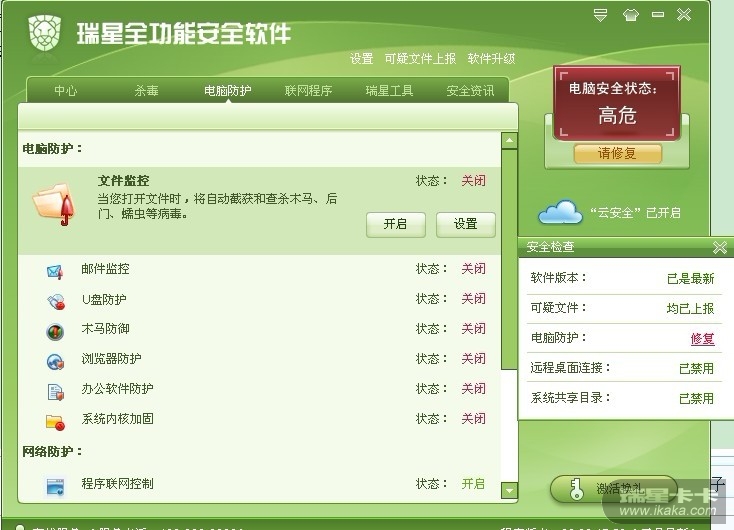
Task: Select the 电脑防护 tab
Action: pyautogui.click(x=228, y=90)
